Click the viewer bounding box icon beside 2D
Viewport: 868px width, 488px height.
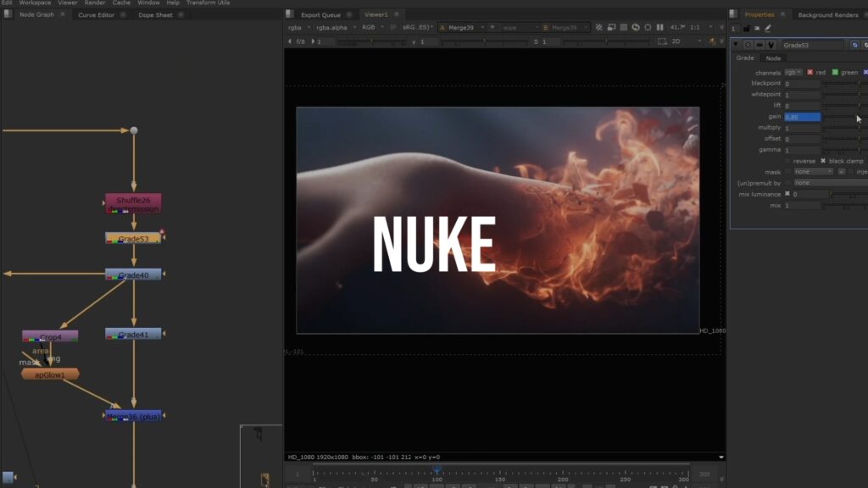tap(662, 42)
